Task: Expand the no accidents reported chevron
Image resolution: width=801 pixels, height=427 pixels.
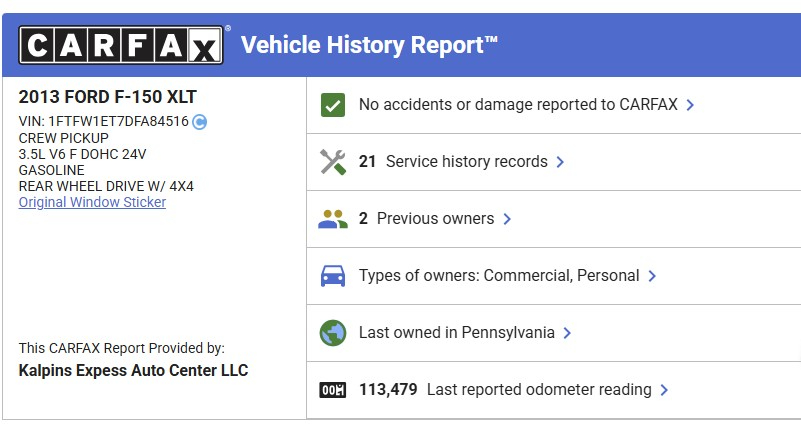Action: tap(690, 105)
